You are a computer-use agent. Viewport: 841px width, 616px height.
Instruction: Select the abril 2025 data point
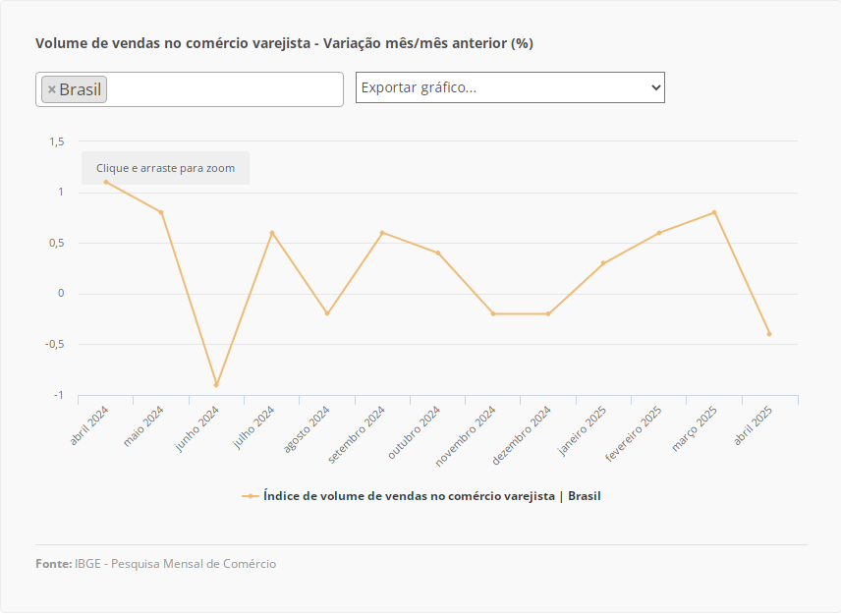[769, 334]
